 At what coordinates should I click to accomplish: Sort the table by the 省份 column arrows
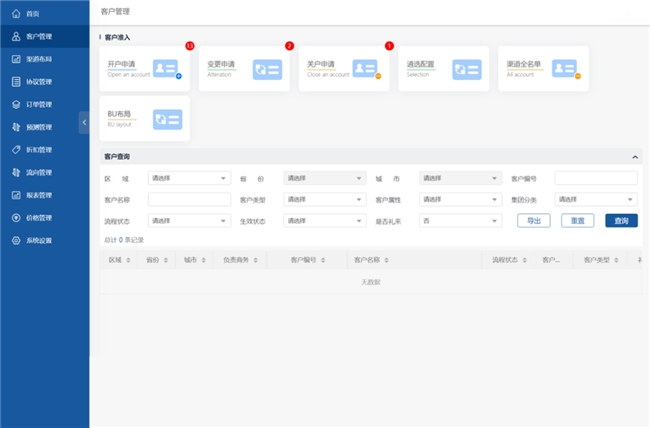[x=165, y=260]
